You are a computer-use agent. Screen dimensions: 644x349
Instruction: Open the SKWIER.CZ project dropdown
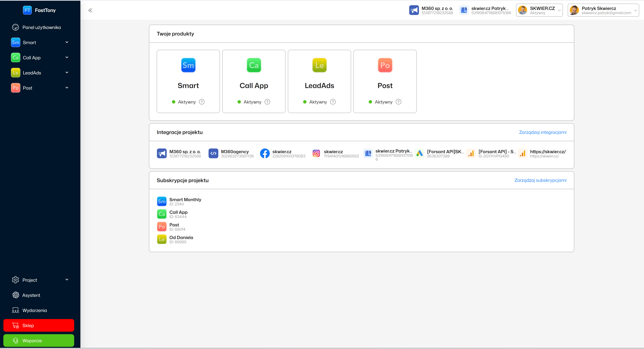[x=539, y=10]
